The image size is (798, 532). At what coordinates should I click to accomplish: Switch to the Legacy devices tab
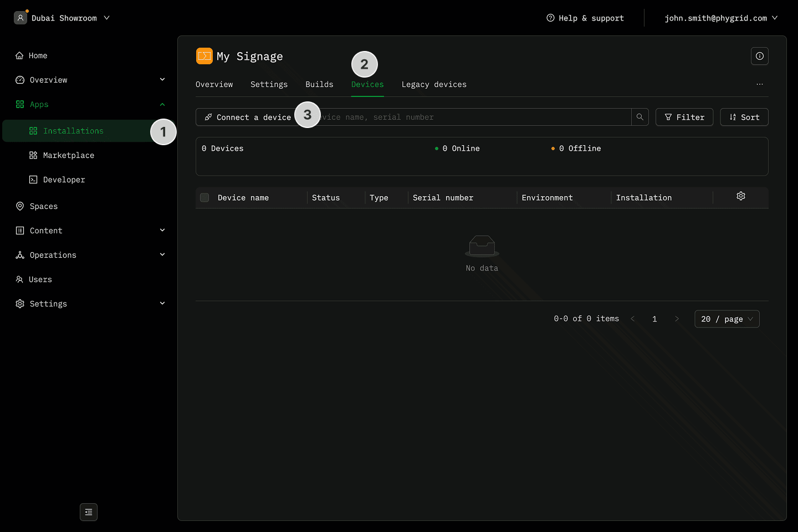pos(434,84)
